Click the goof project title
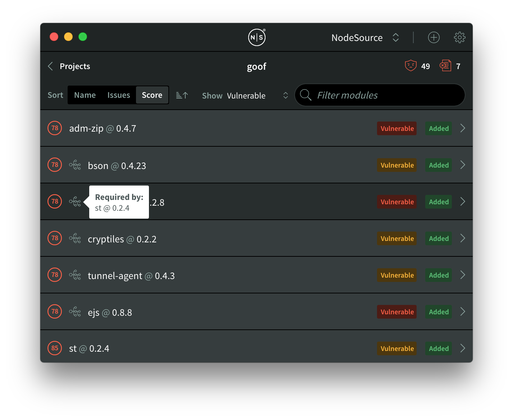 tap(256, 67)
